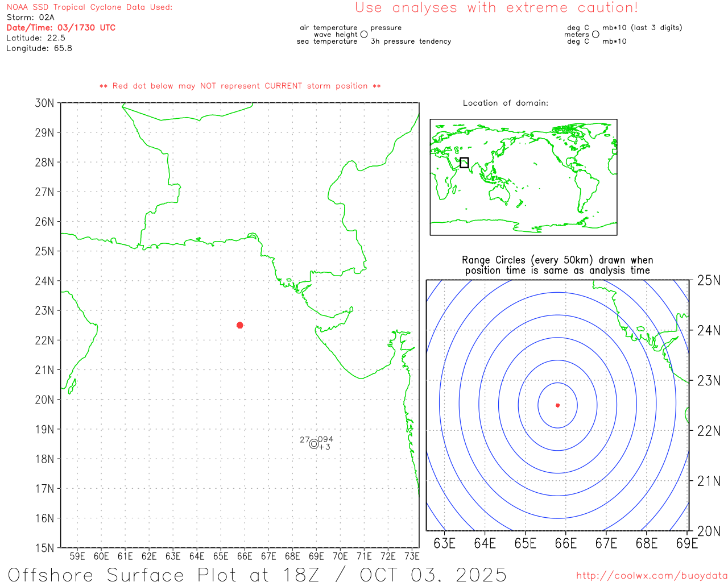The width and height of the screenshot is (728, 582).
Task: Click the '15N' latitude axis label
Action: [44, 548]
